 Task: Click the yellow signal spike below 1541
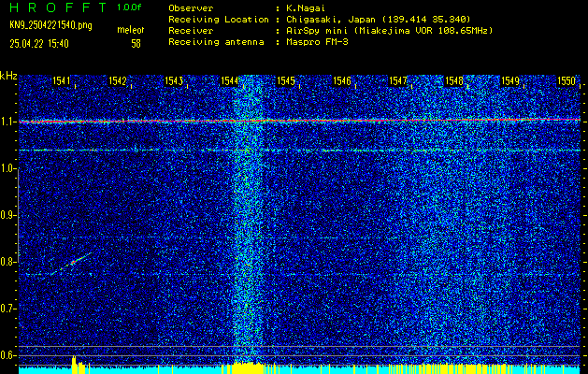coord(74,365)
